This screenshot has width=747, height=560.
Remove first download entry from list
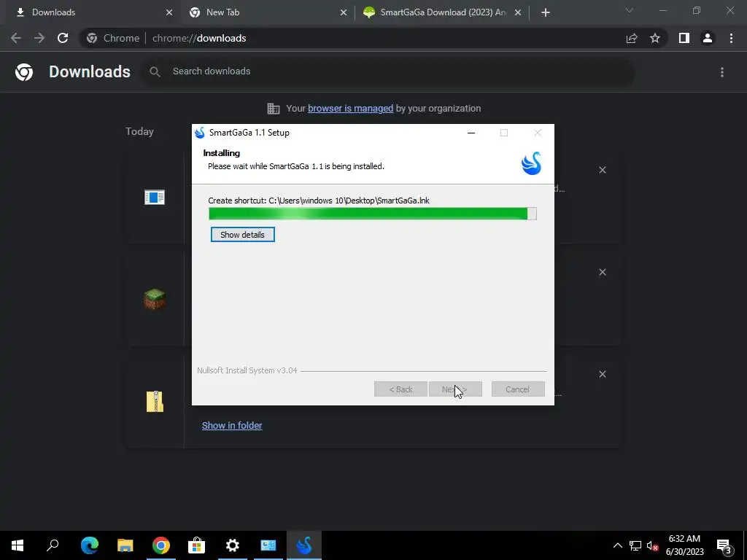coord(603,170)
